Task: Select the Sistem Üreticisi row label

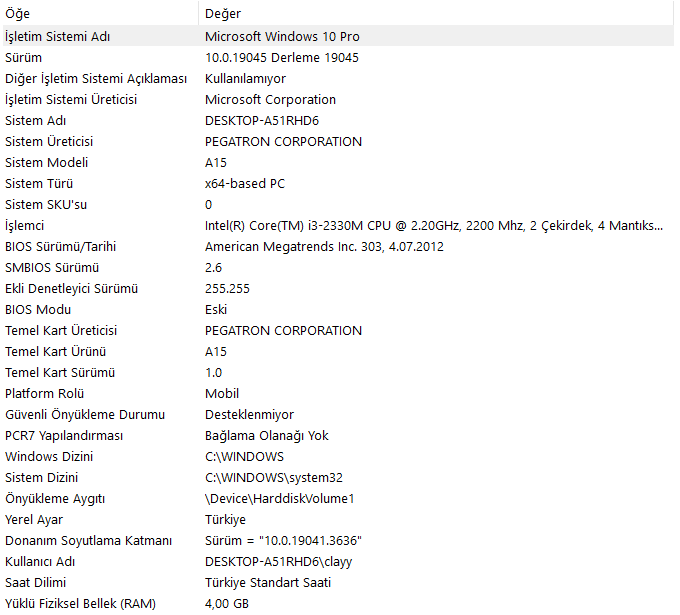Action: [x=49, y=141]
